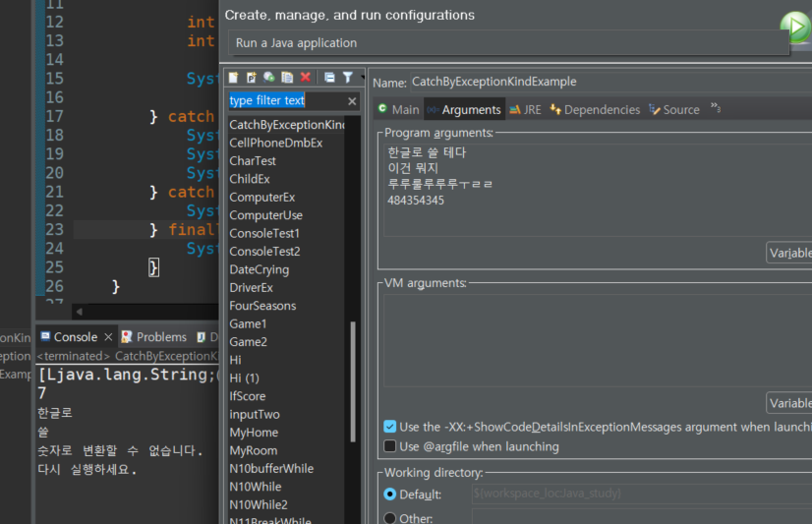
Task: Click the New prototype configuration icon
Action: 251,78
